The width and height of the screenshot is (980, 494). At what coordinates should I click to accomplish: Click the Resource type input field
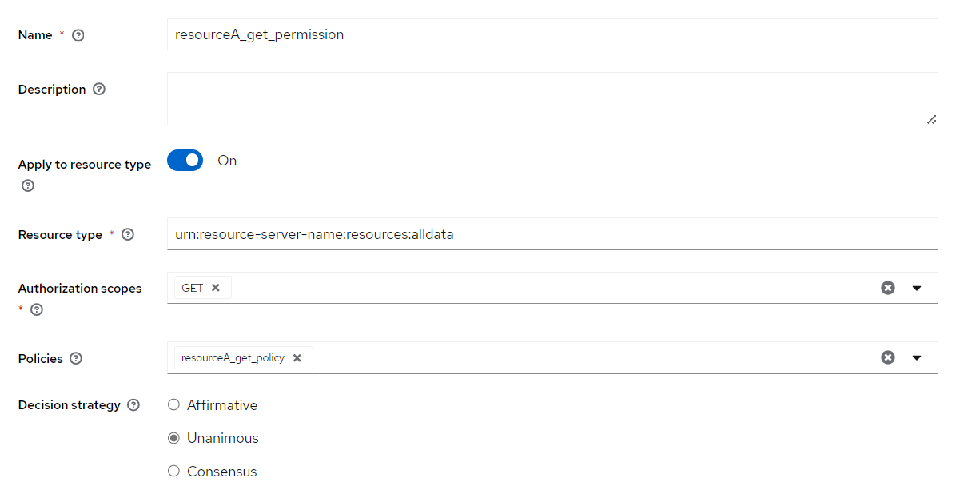tap(480, 234)
